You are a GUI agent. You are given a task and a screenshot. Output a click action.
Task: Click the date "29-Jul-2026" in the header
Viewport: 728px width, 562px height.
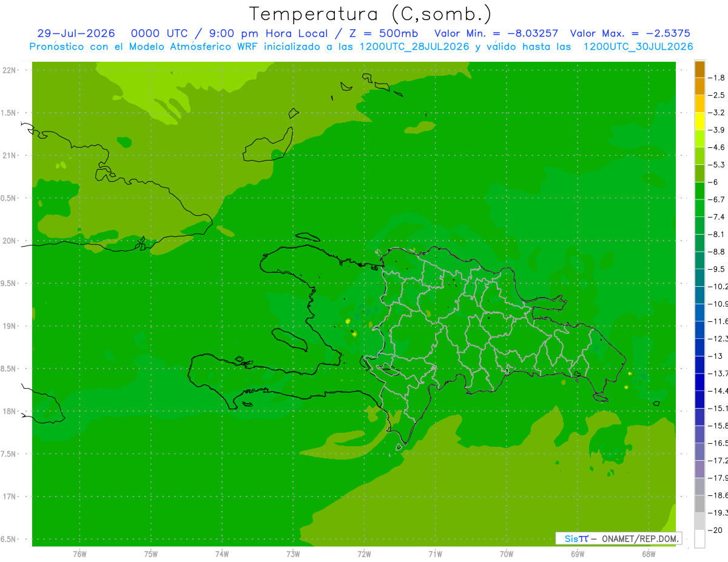tap(76, 33)
